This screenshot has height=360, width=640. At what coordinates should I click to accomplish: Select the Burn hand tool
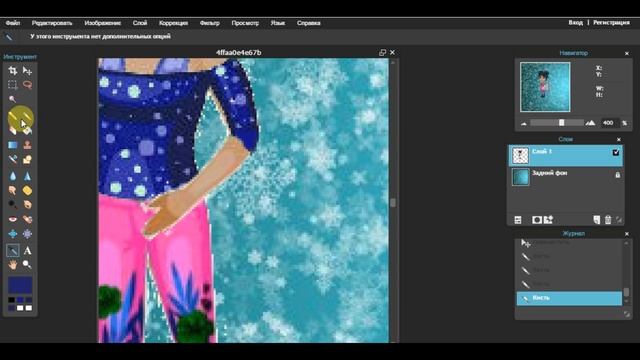pyautogui.click(x=27, y=204)
